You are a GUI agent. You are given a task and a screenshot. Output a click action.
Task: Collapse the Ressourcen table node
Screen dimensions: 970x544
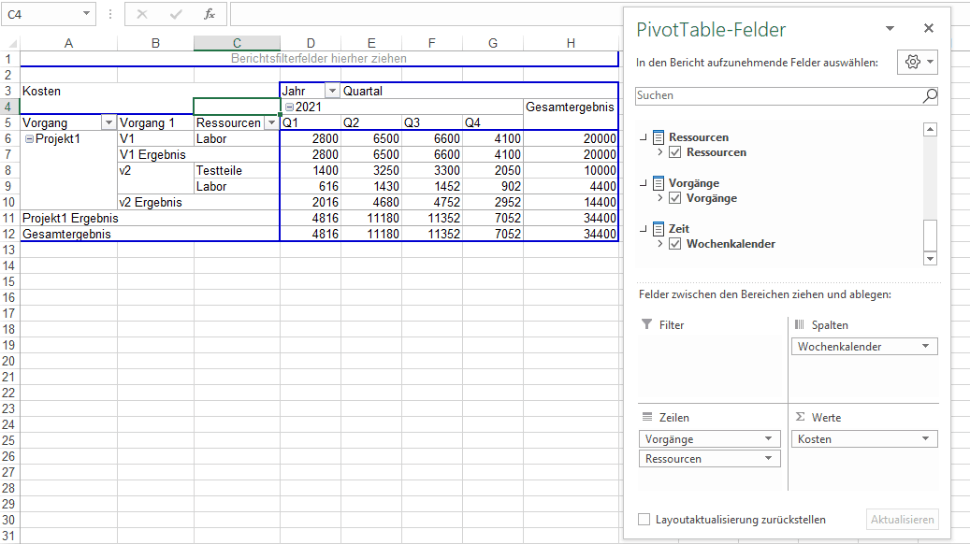(x=643, y=137)
